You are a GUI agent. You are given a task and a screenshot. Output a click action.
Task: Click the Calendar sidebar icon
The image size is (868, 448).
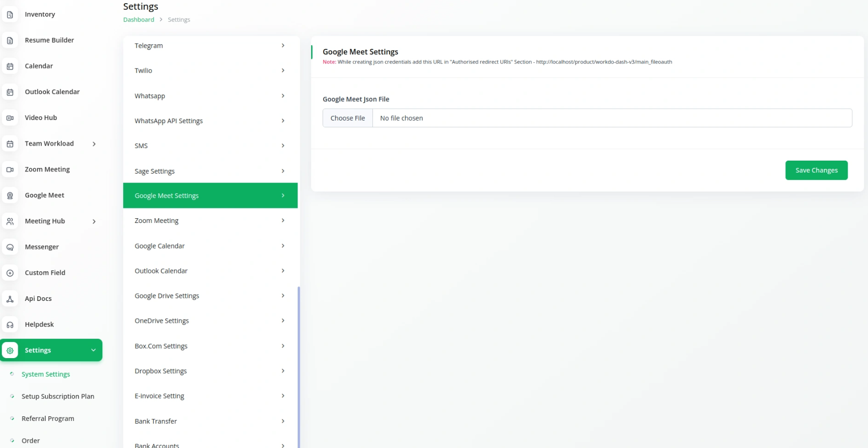pyautogui.click(x=10, y=66)
